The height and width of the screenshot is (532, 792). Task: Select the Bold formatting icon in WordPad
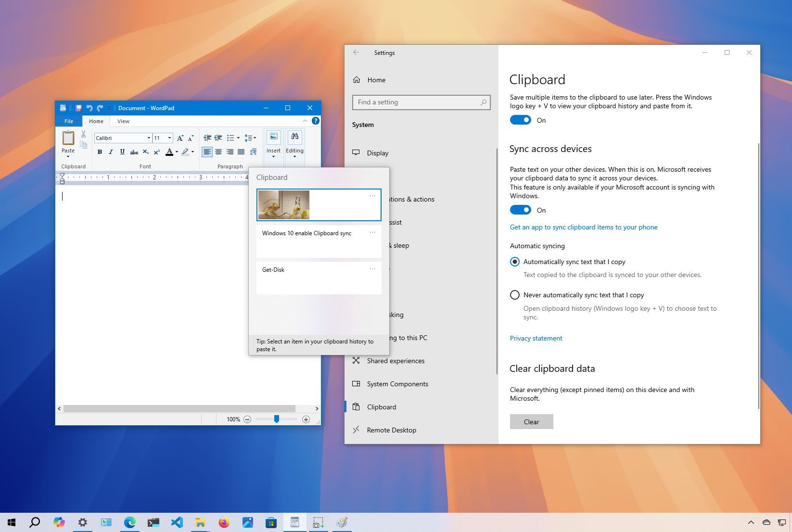(x=100, y=152)
